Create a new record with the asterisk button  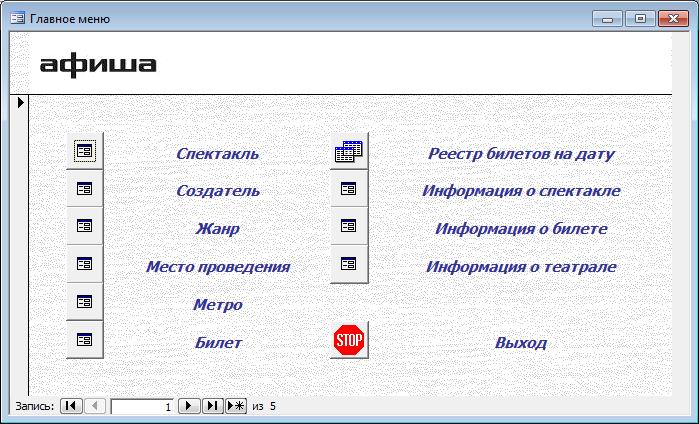tap(236, 406)
